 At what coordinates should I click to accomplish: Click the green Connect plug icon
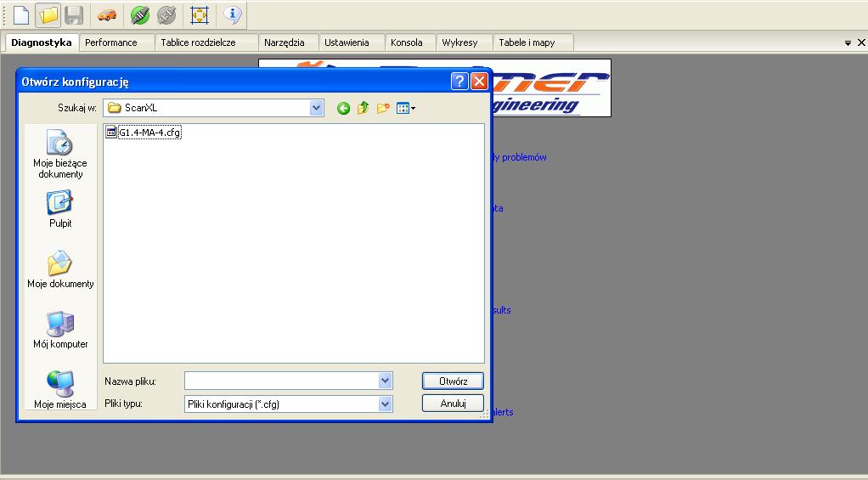[x=140, y=15]
